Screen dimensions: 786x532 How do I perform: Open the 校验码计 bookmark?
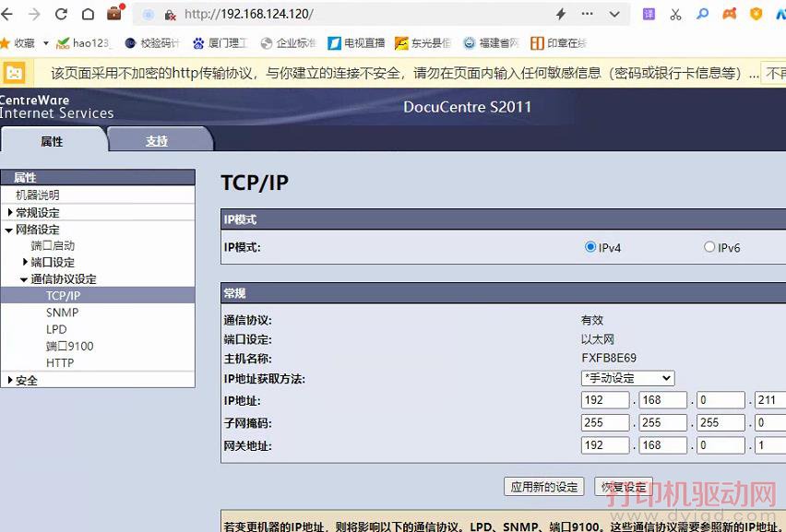152,43
